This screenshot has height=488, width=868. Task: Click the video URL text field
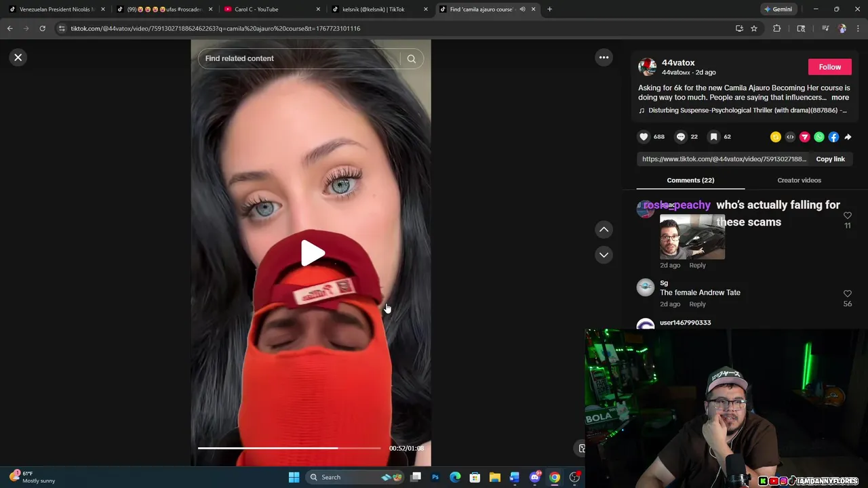click(x=724, y=159)
